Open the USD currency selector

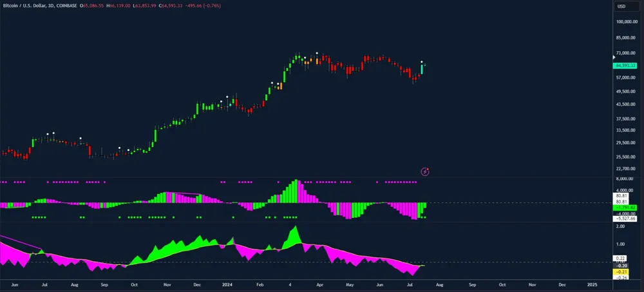[x=621, y=6]
